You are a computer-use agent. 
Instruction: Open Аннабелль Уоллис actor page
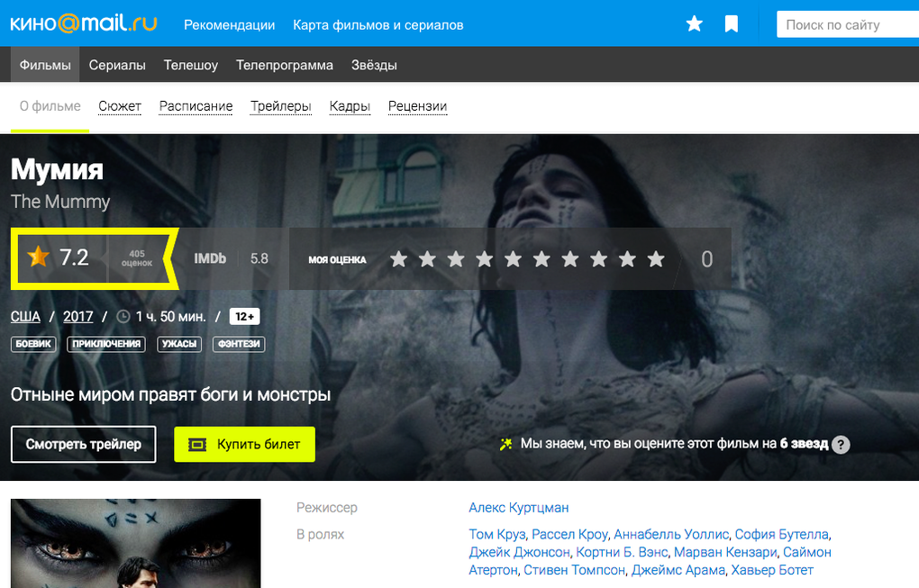(x=671, y=535)
